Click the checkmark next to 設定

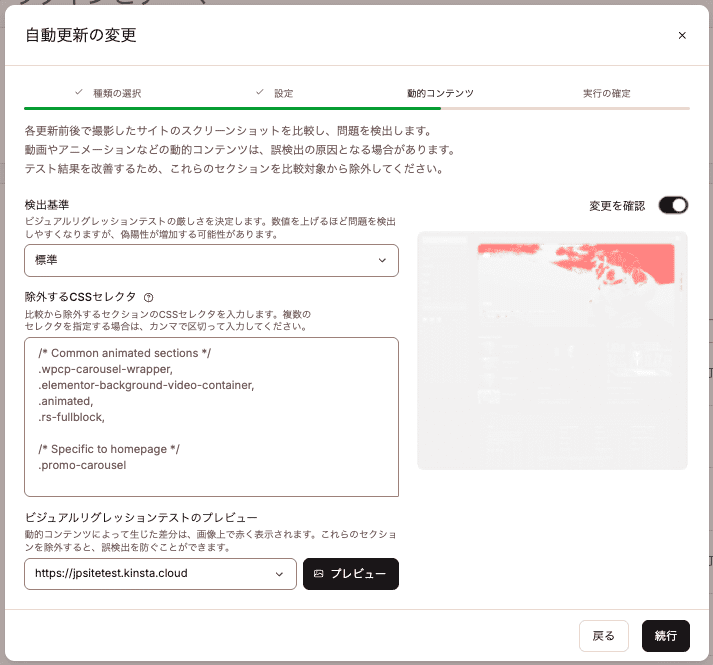coord(260,92)
